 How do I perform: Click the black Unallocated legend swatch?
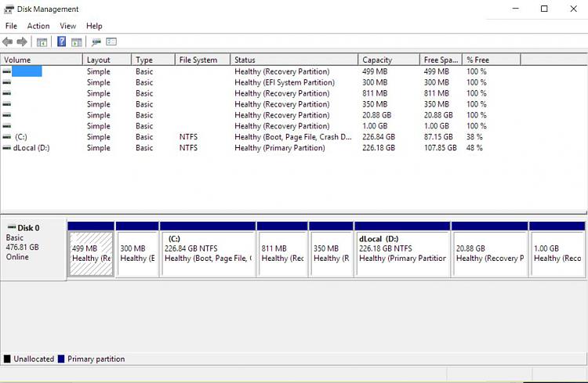tap(7, 359)
